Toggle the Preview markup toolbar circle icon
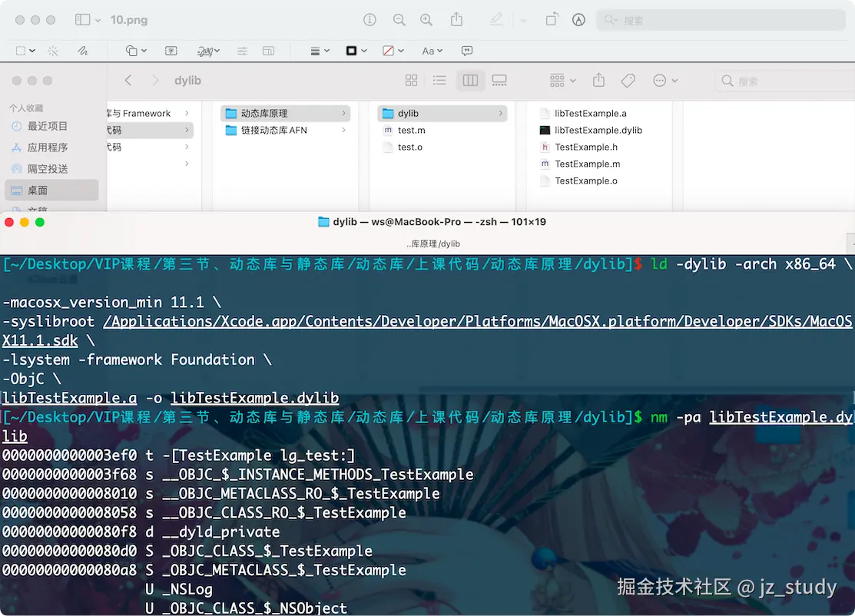 point(578,20)
